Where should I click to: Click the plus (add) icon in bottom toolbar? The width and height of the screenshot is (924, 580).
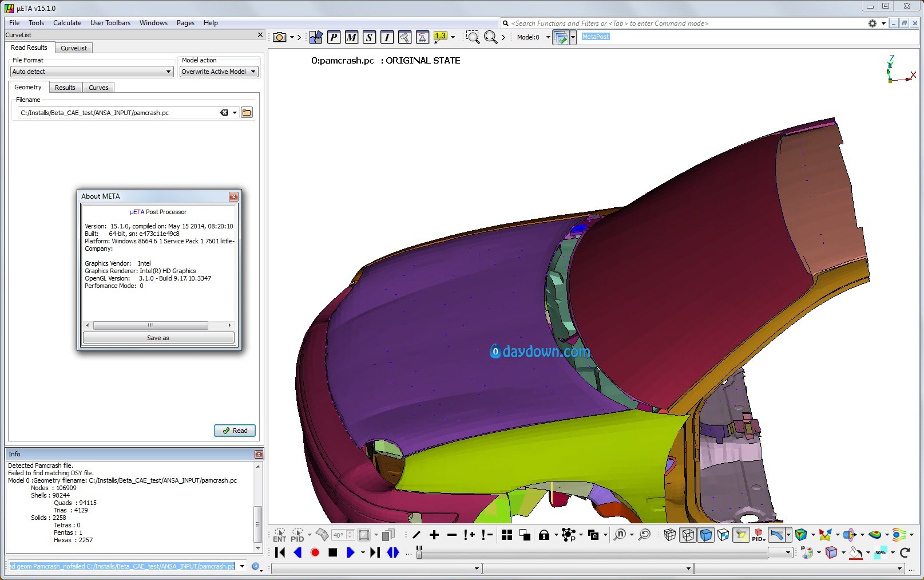pos(434,535)
